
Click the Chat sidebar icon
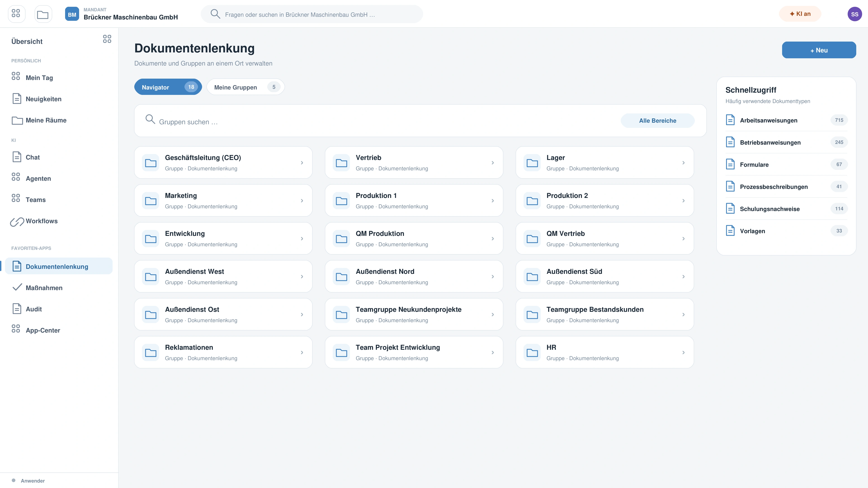[x=17, y=157]
